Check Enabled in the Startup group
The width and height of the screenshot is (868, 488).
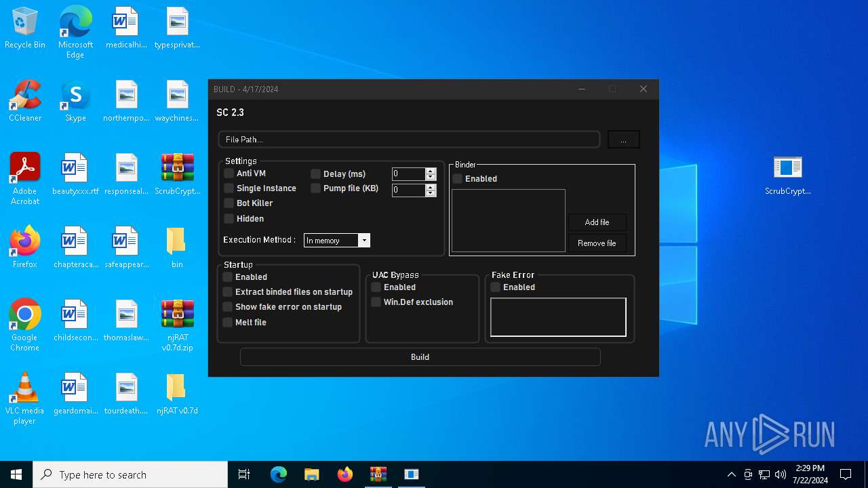[228, 277]
